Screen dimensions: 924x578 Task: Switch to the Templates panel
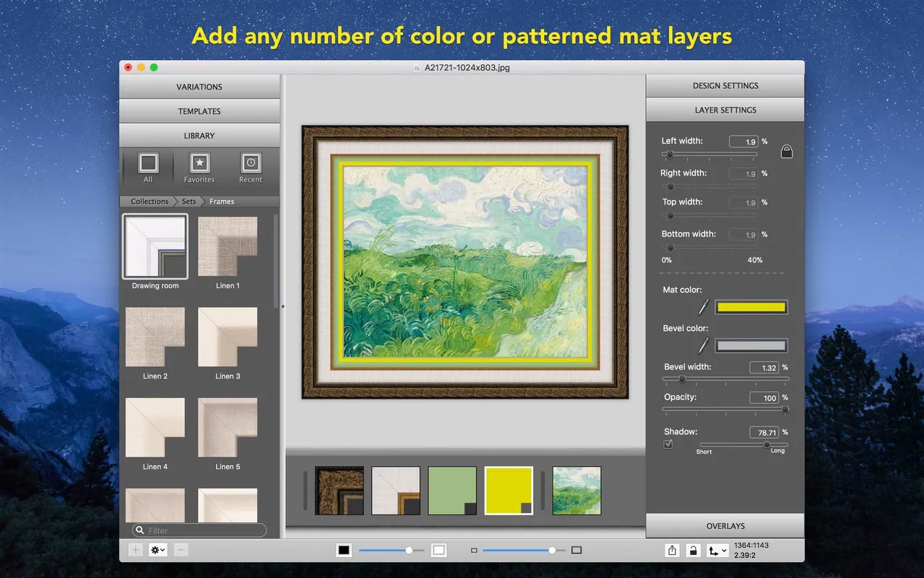click(x=199, y=111)
